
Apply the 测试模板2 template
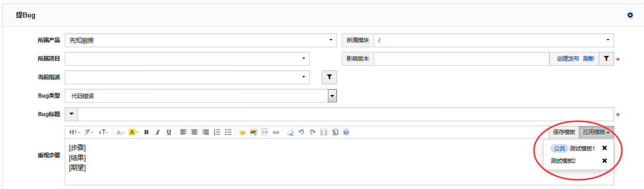563,161
